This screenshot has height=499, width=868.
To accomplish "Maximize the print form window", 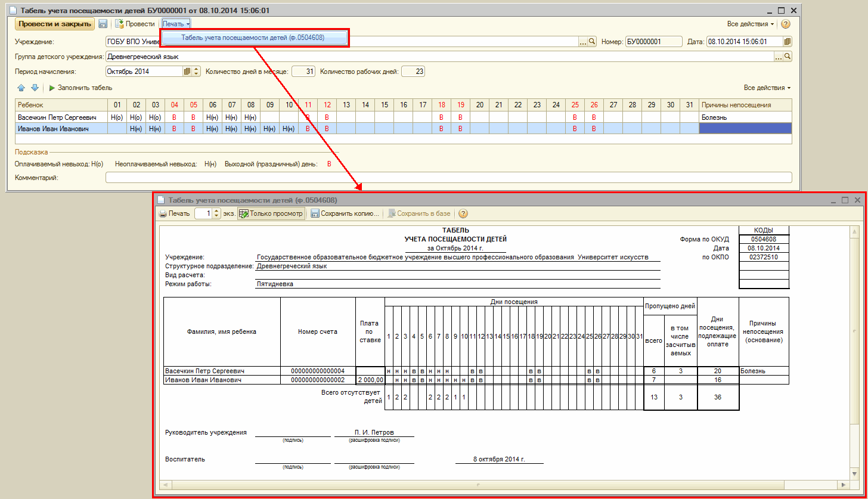I will coord(845,200).
